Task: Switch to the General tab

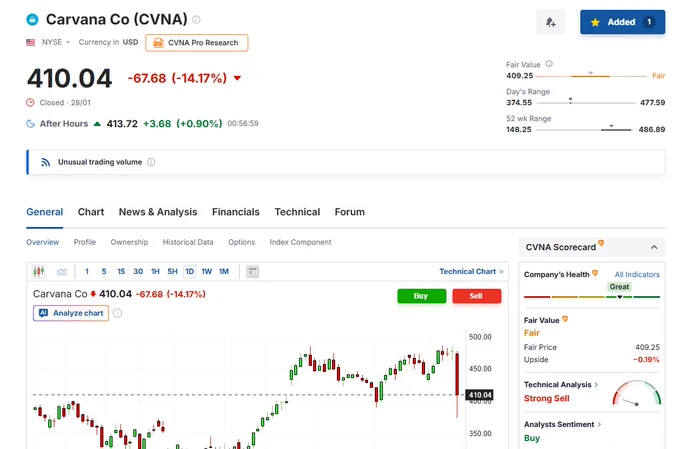Action: (x=45, y=212)
